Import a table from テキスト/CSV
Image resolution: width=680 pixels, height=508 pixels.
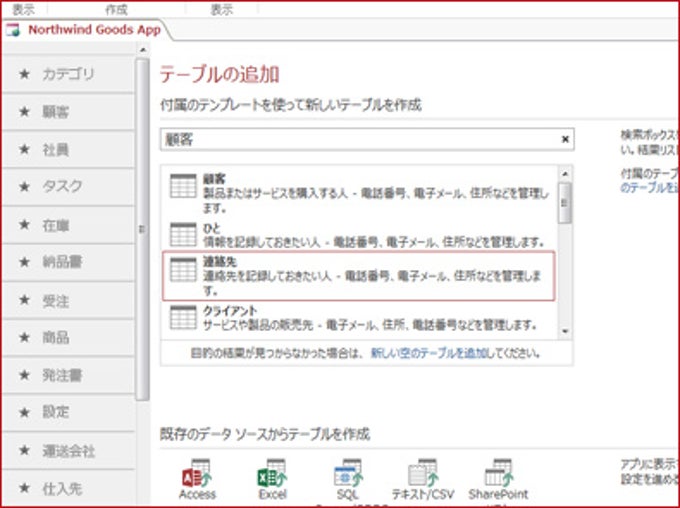(x=423, y=479)
